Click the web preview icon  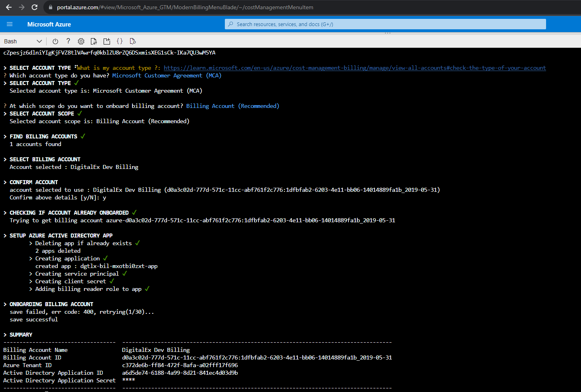click(133, 41)
